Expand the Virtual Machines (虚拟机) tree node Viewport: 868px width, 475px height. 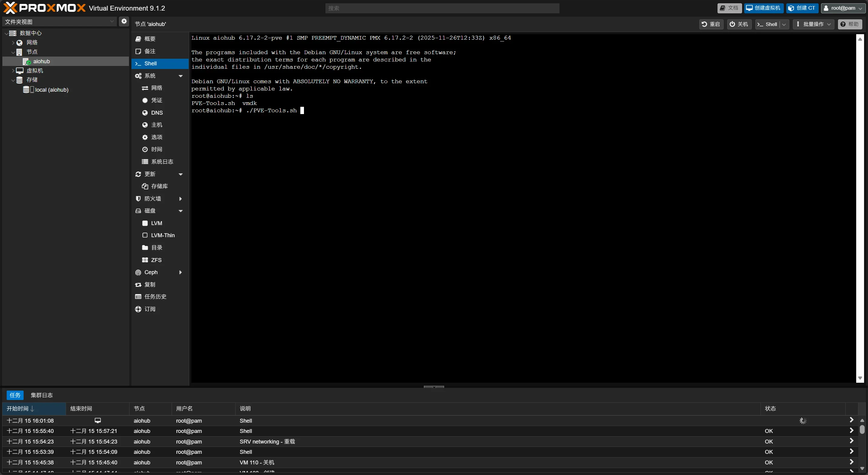click(13, 71)
